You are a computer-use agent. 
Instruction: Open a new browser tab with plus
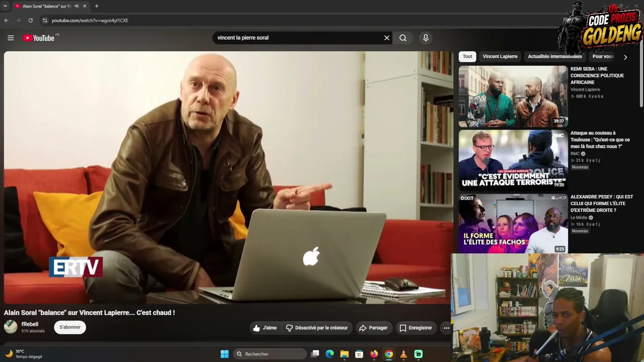click(97, 6)
